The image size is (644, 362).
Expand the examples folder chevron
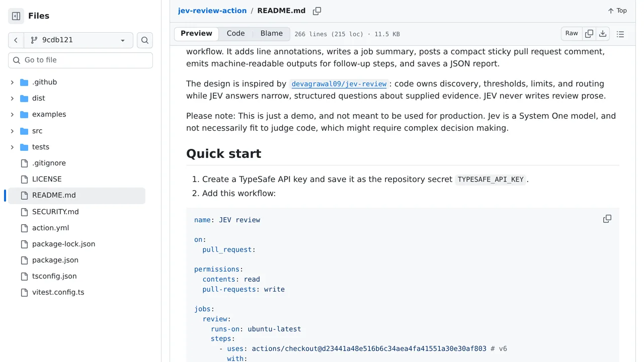coord(12,114)
